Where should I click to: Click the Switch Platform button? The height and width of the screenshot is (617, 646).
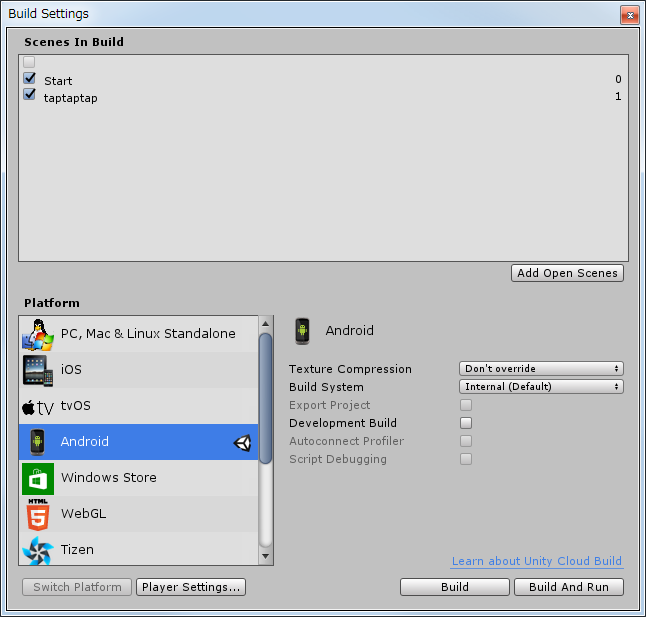point(77,587)
